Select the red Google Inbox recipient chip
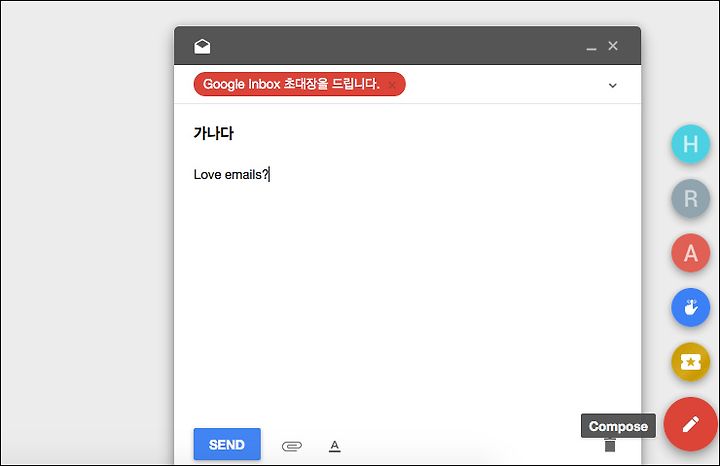The height and width of the screenshot is (466, 720). [299, 84]
